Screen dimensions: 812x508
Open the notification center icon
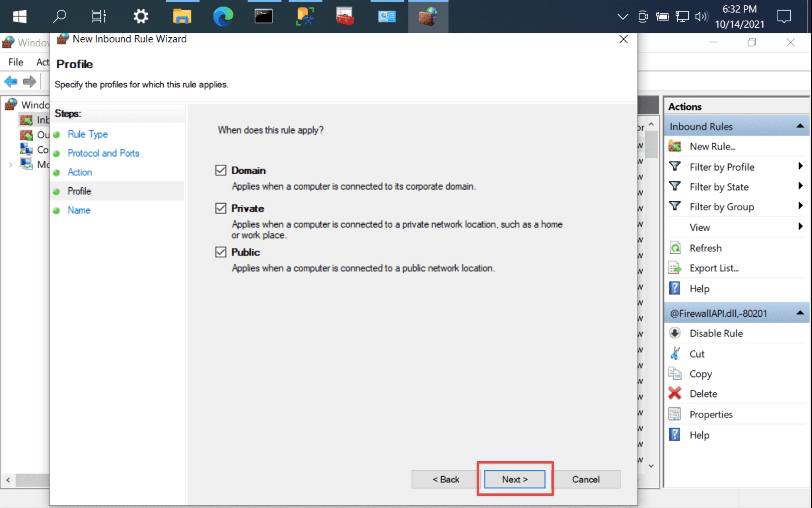pos(784,16)
